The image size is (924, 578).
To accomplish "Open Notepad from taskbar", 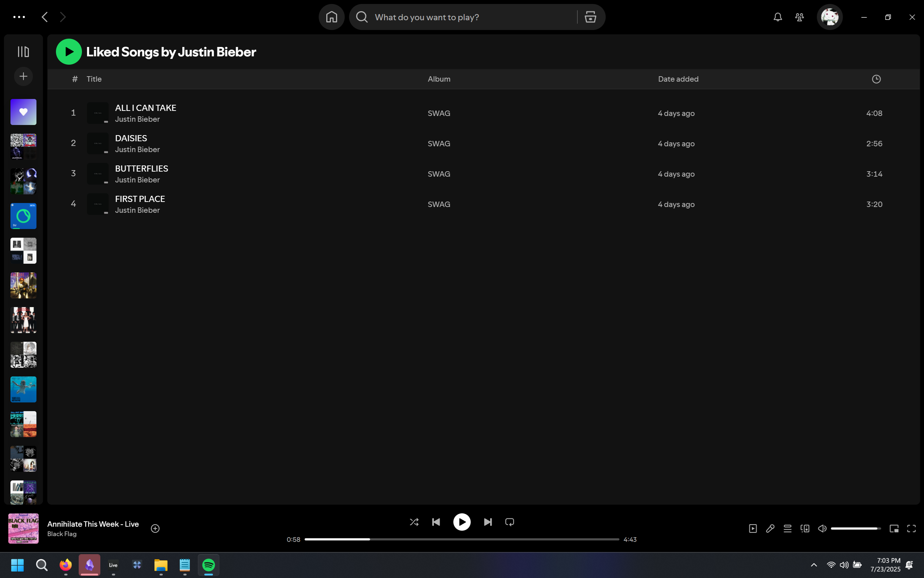I will tap(185, 565).
